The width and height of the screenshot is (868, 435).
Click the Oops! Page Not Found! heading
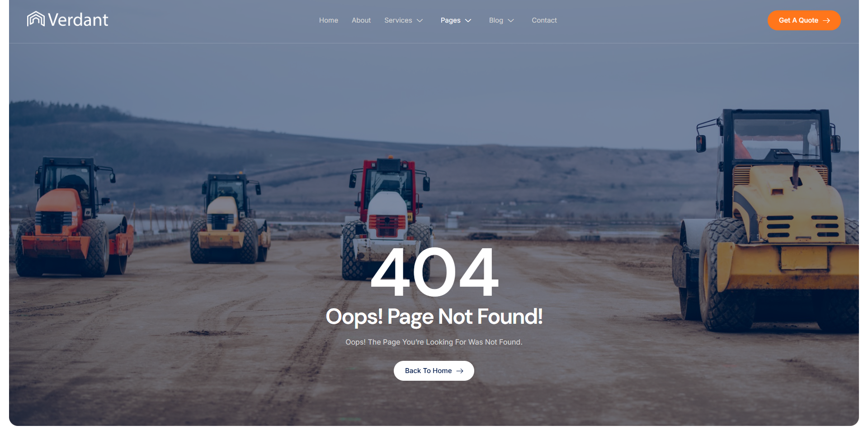434,317
